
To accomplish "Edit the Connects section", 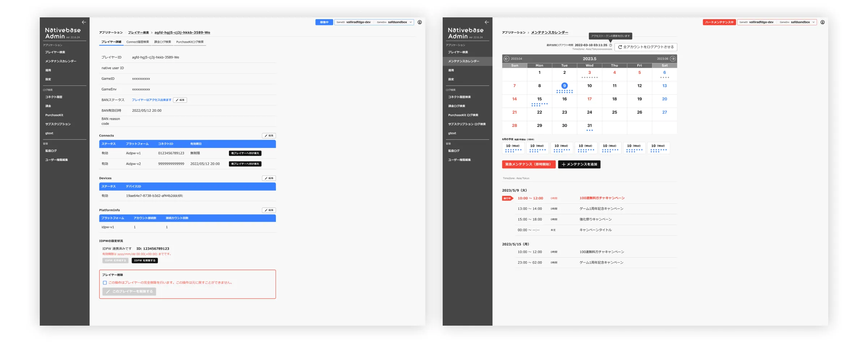I will click(x=269, y=136).
